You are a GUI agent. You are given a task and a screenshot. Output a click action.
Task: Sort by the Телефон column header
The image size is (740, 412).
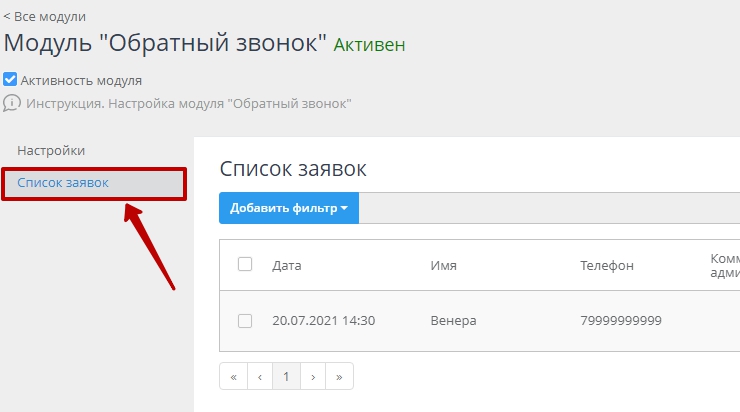coord(607,265)
